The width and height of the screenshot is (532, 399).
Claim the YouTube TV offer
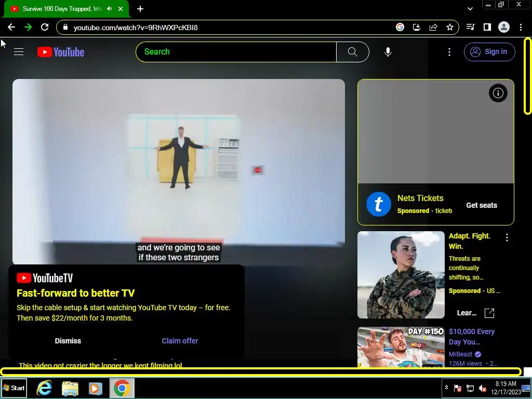180,341
